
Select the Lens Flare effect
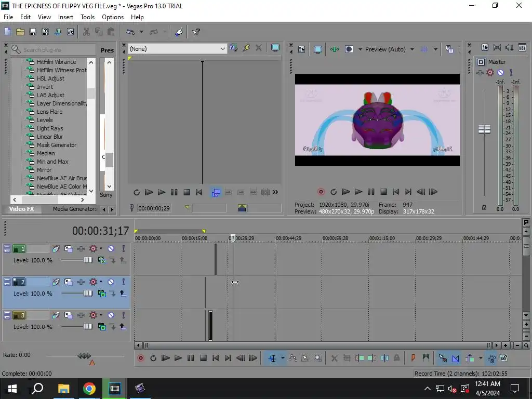49,112
